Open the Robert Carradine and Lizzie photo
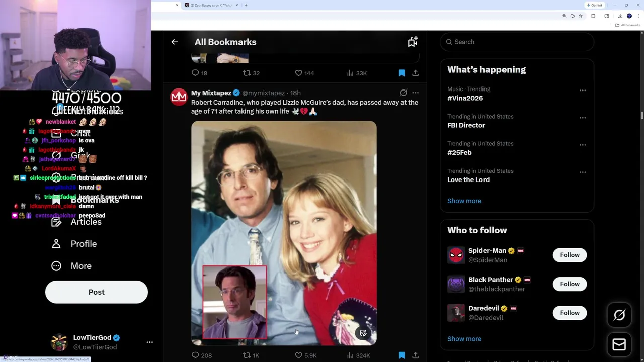 [284, 233]
